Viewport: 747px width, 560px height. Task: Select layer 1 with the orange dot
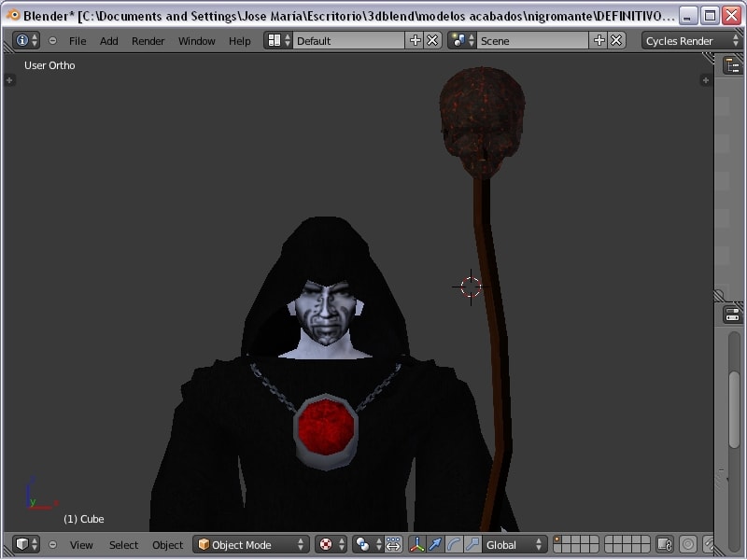(557, 540)
